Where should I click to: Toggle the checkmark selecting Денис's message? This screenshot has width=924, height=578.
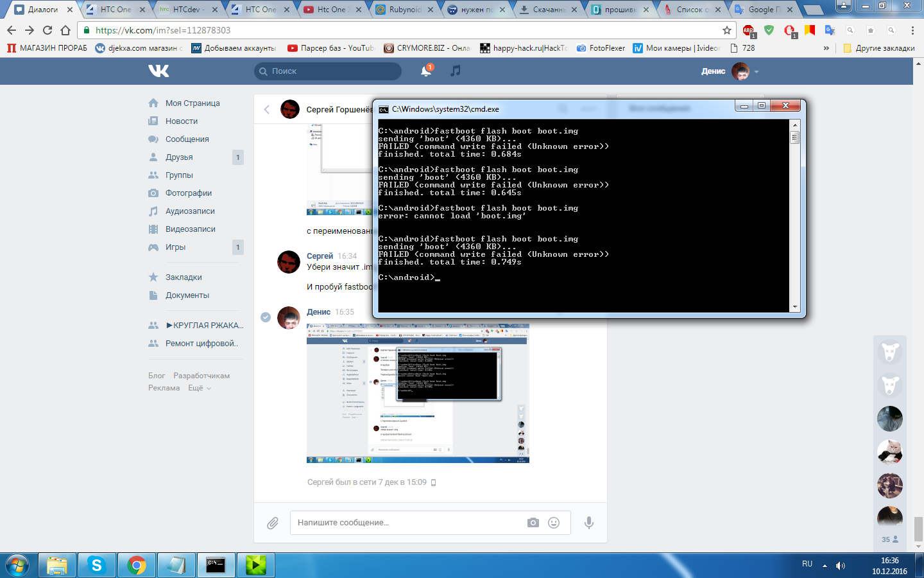(266, 317)
